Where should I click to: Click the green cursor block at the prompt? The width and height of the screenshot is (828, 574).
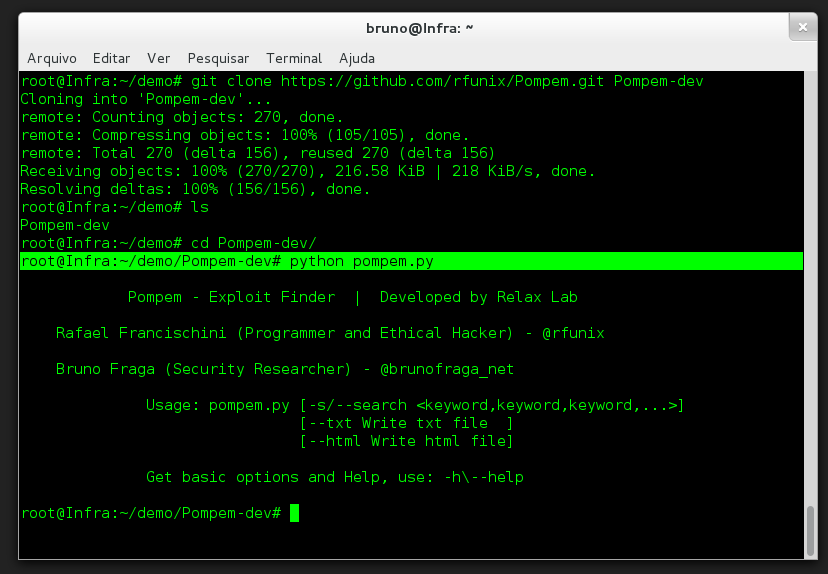(295, 513)
